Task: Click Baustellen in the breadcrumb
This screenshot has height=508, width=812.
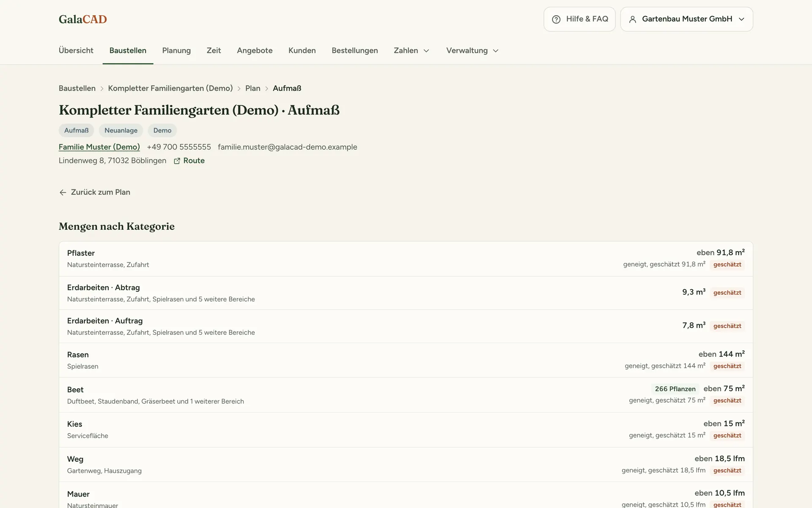Action: [77, 88]
